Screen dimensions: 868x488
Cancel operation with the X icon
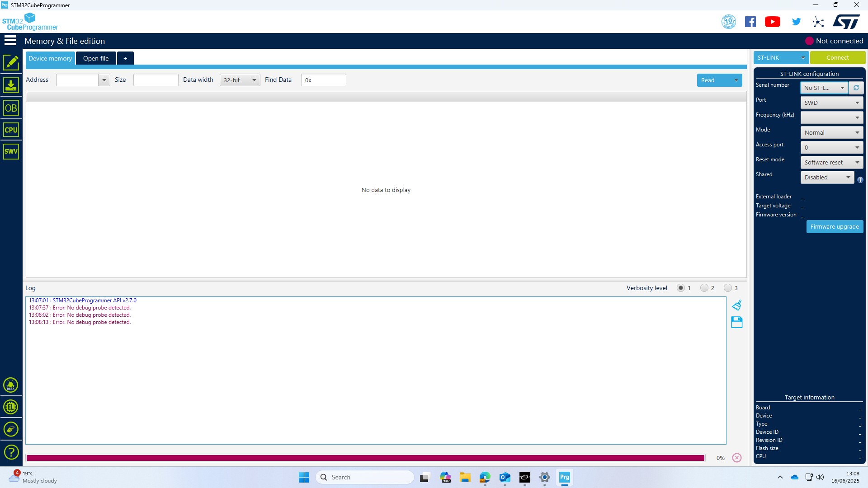(x=737, y=458)
